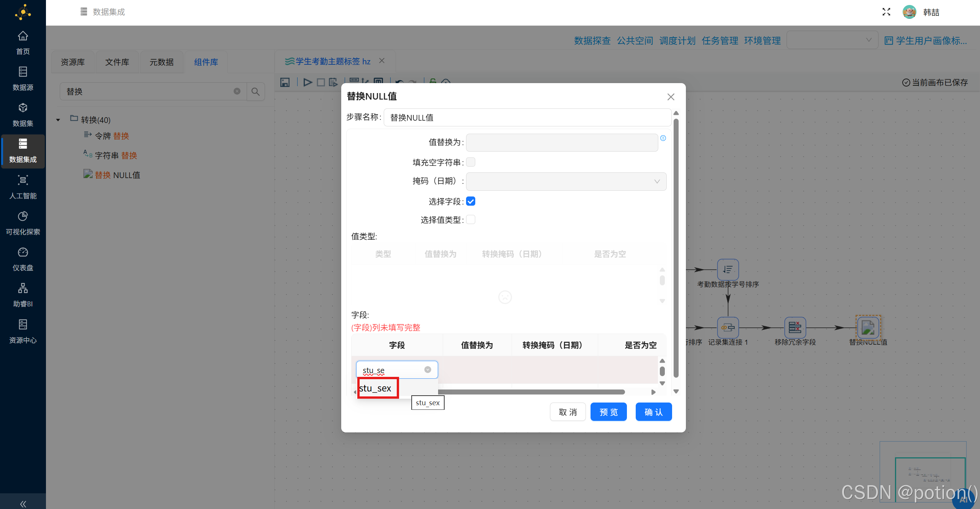The height and width of the screenshot is (509, 980).
Task: Open the 数据探查 link
Action: (x=592, y=41)
